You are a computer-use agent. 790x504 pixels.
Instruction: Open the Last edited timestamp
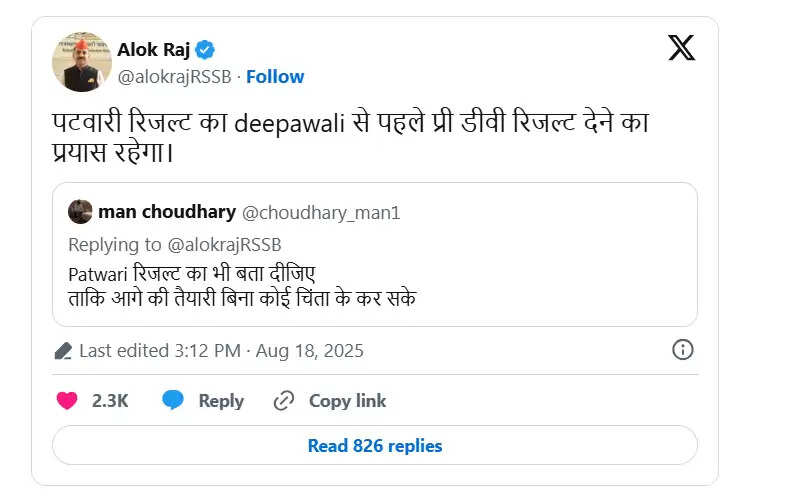221,351
